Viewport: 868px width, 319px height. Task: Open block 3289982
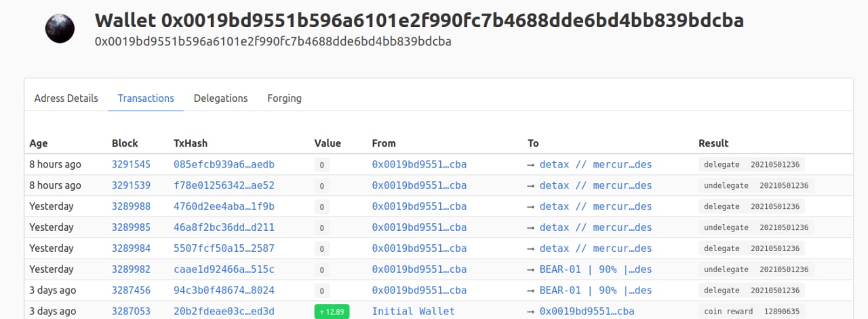[131, 269]
